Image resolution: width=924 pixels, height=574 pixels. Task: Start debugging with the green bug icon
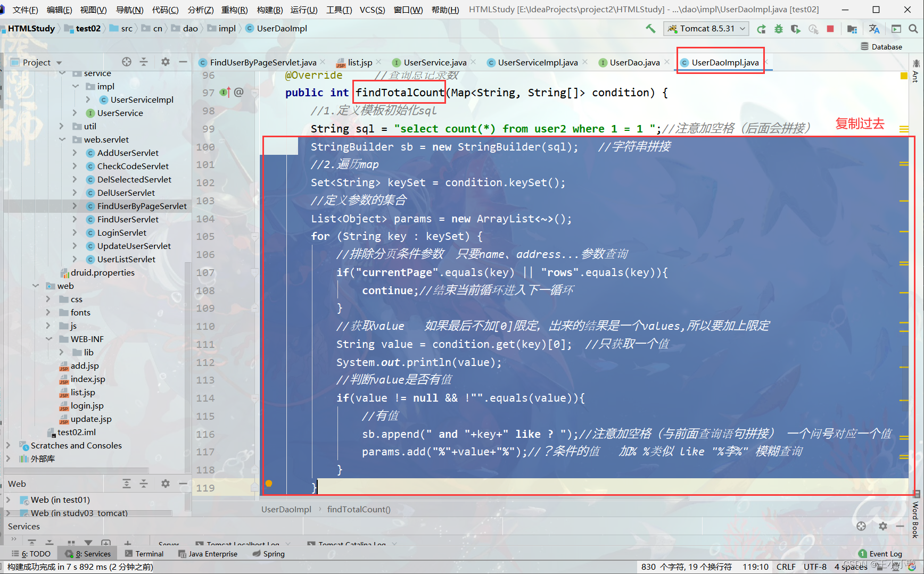(778, 29)
